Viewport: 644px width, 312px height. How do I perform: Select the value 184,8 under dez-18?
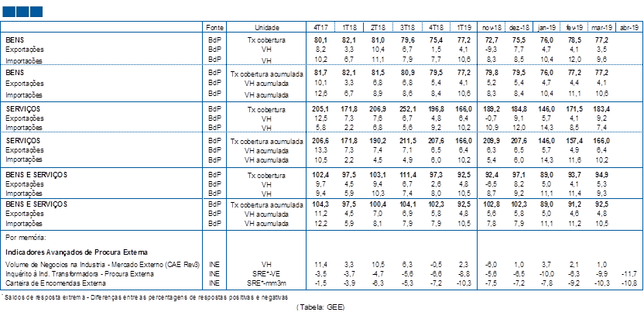click(518, 109)
